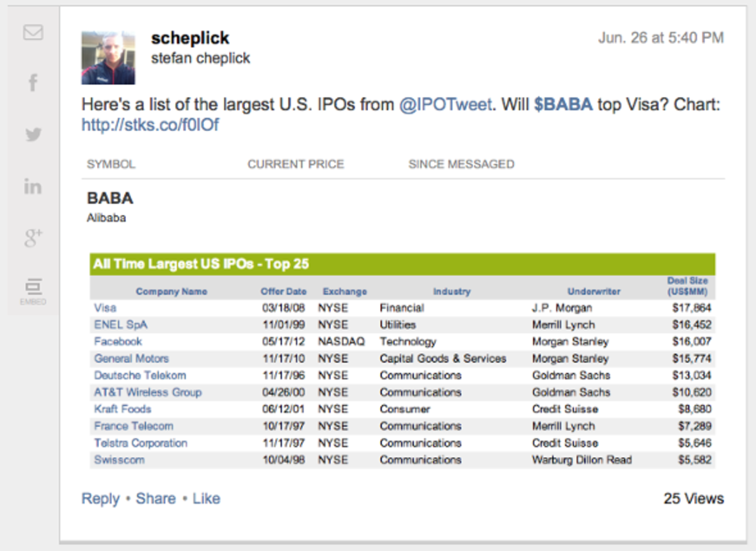Click the $BABA cashtag link
756x551 pixels.
click(563, 105)
